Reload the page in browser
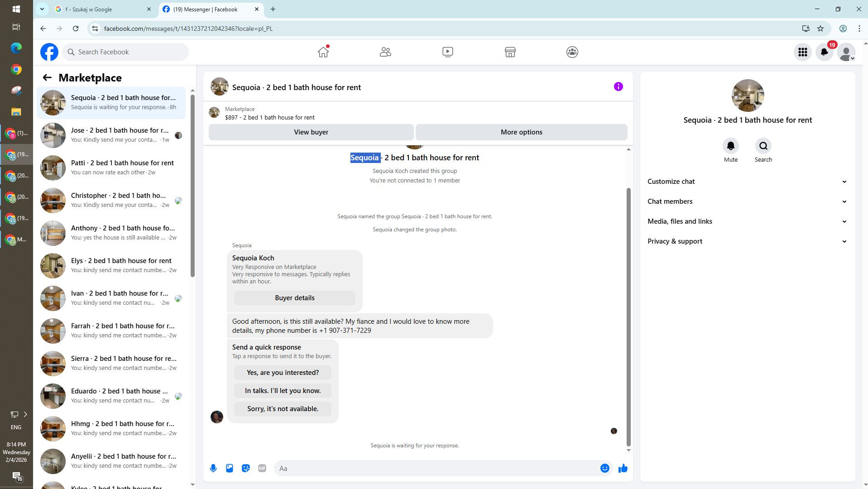This screenshot has height=489, width=868. pos(76,29)
